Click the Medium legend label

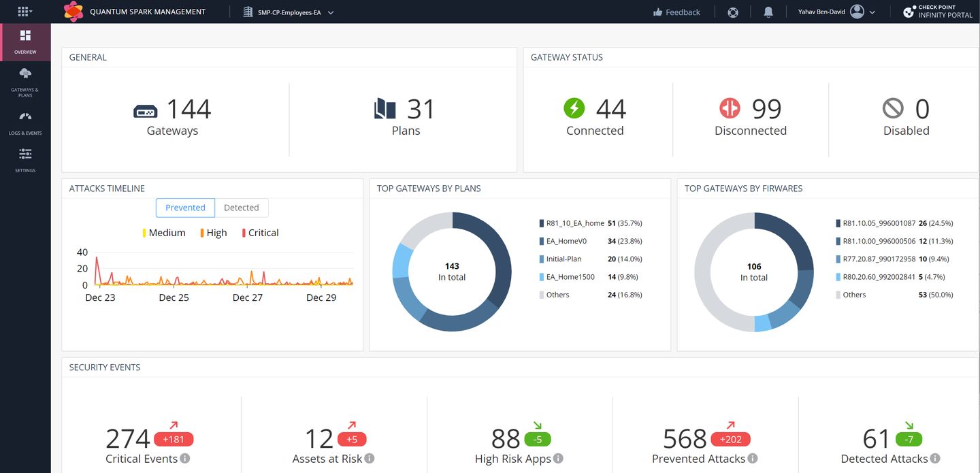pyautogui.click(x=168, y=232)
